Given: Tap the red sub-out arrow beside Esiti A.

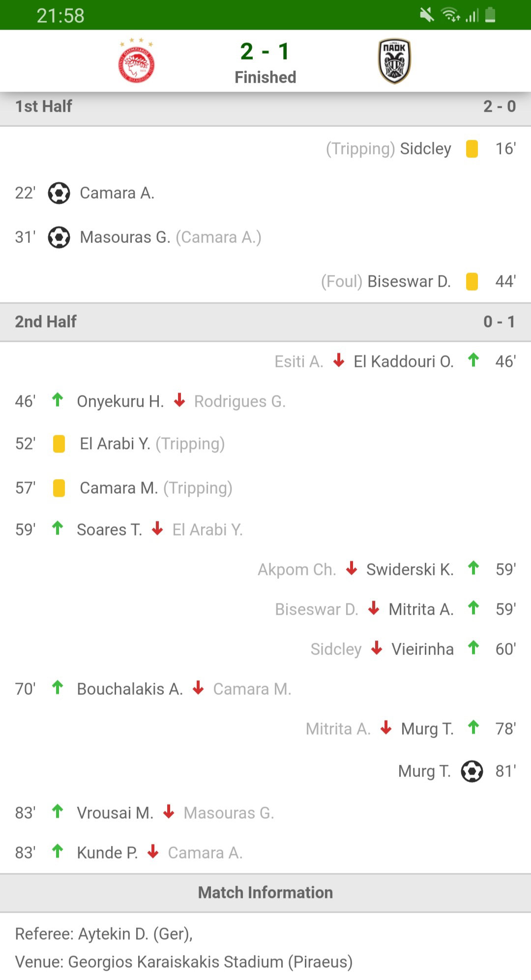Looking at the screenshot, I should click(339, 360).
